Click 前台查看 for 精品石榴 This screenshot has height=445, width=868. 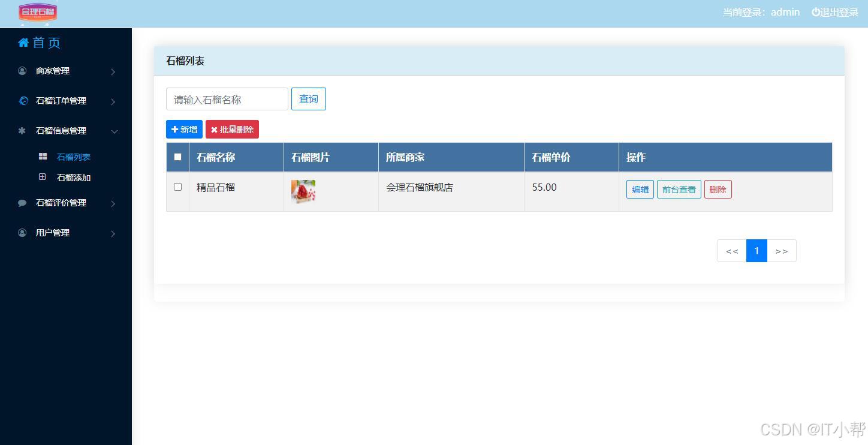[x=679, y=190]
